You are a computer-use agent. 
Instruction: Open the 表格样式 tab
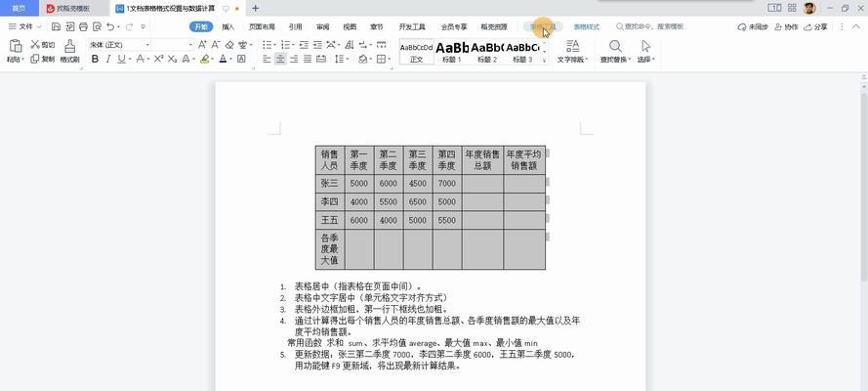tap(586, 26)
